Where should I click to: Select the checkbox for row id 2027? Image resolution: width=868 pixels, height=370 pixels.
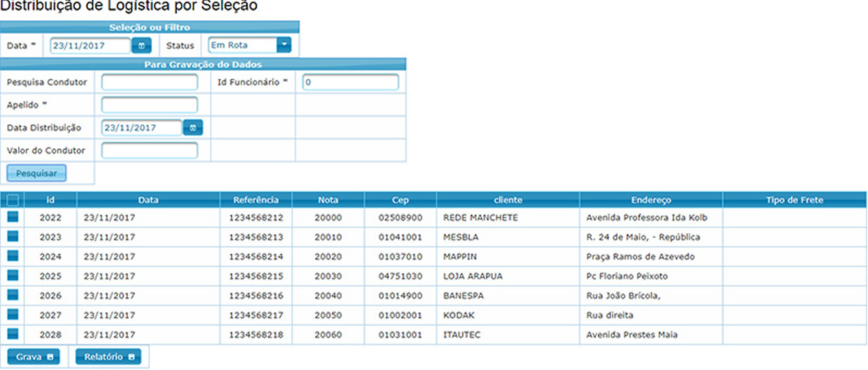(13, 315)
